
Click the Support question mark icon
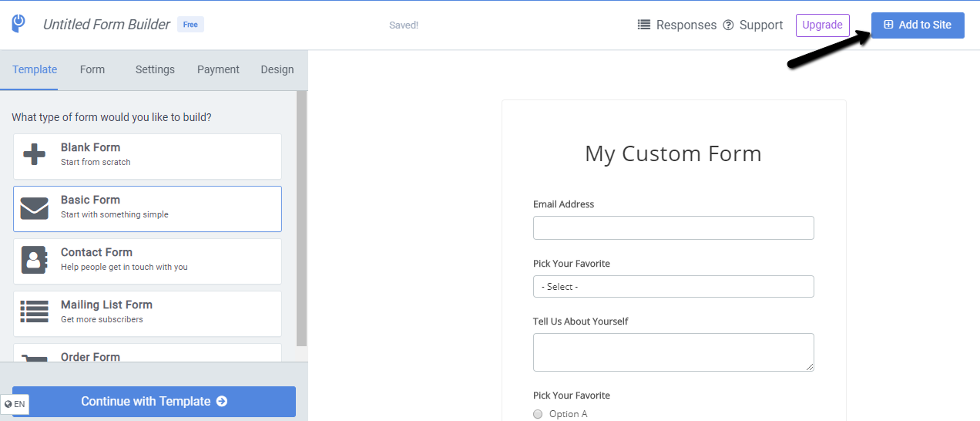click(728, 25)
